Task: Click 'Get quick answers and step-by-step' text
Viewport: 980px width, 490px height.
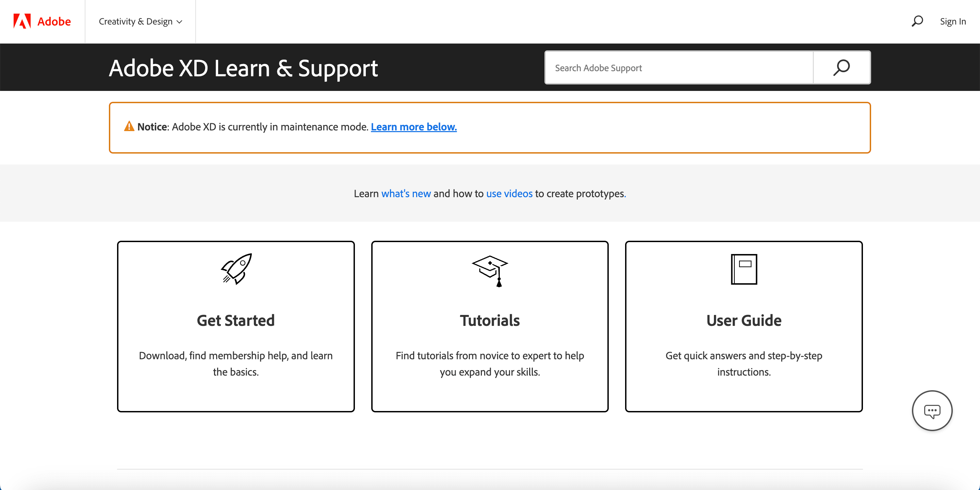Action: 744,364
